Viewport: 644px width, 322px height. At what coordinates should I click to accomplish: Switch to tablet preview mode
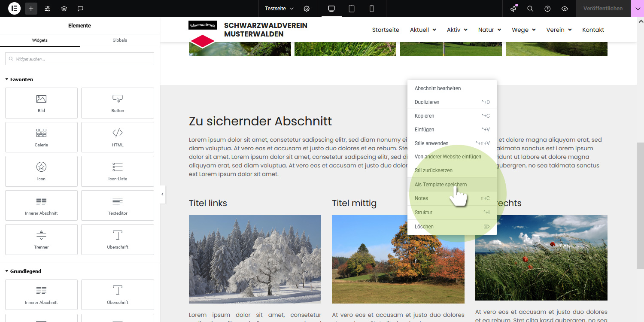(352, 9)
